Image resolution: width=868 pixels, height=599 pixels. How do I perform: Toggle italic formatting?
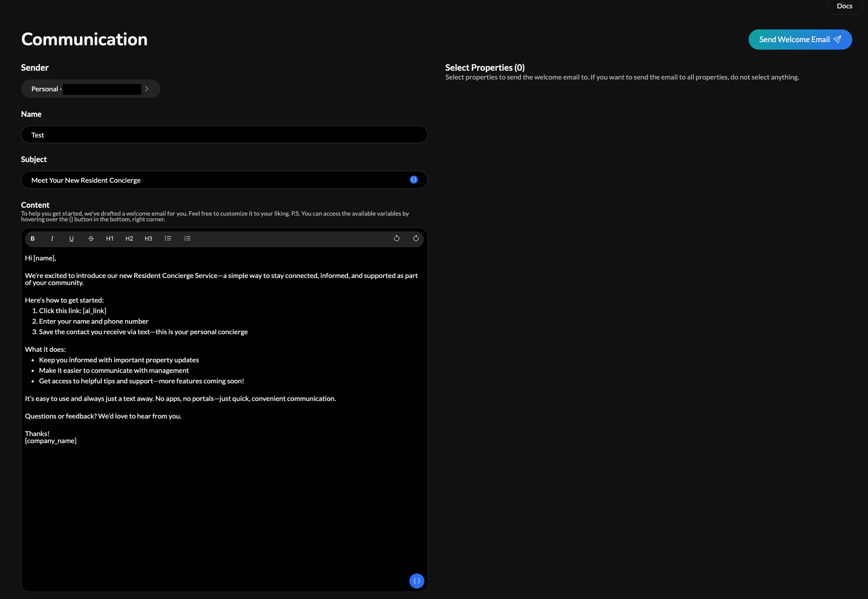point(52,238)
